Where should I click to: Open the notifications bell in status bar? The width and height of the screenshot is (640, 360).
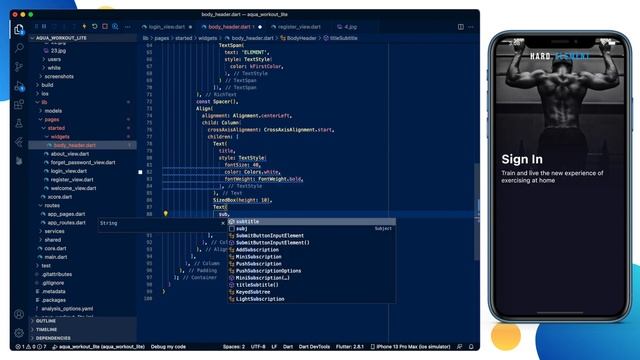coord(471,347)
